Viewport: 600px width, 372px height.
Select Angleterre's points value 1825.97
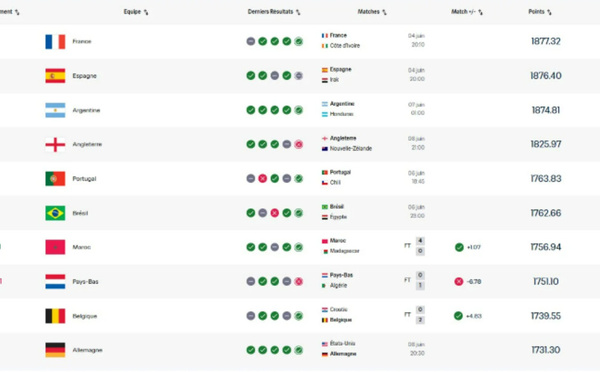tap(546, 144)
